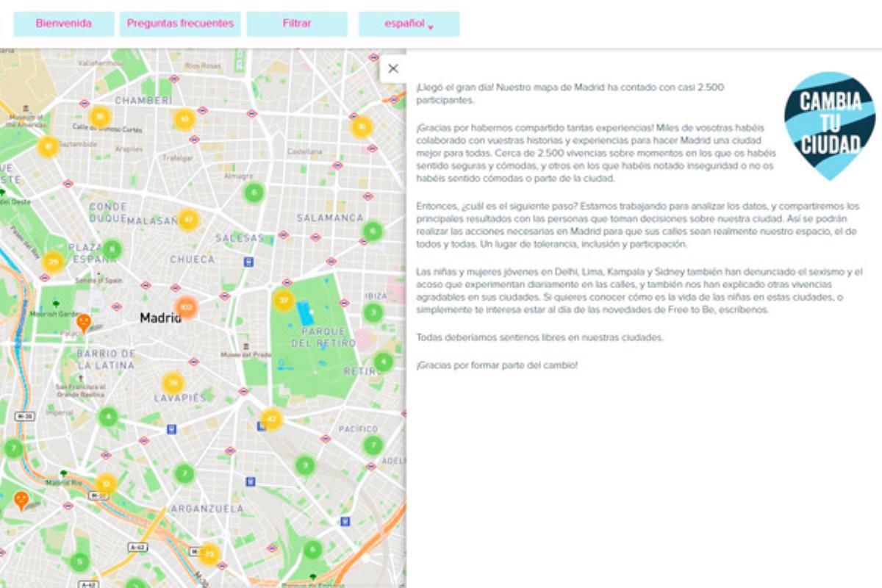Viewport: 882px width, 588px height.
Task: Dismiss the info panel with the X
Action: [x=394, y=68]
